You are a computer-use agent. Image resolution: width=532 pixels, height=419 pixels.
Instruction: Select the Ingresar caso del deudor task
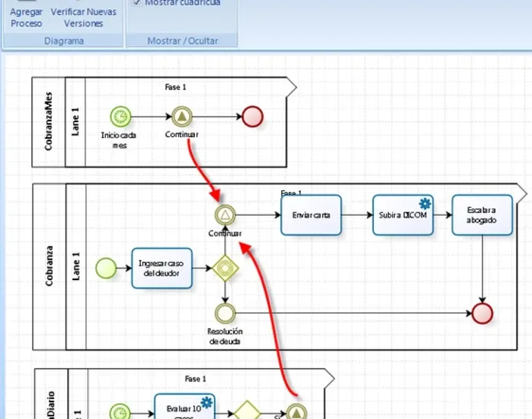coord(162,268)
